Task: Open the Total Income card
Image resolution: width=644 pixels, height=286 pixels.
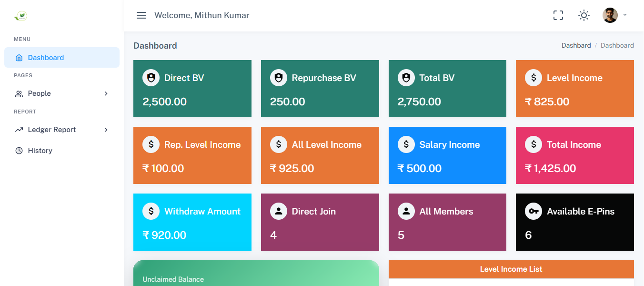Action: pyautogui.click(x=574, y=155)
